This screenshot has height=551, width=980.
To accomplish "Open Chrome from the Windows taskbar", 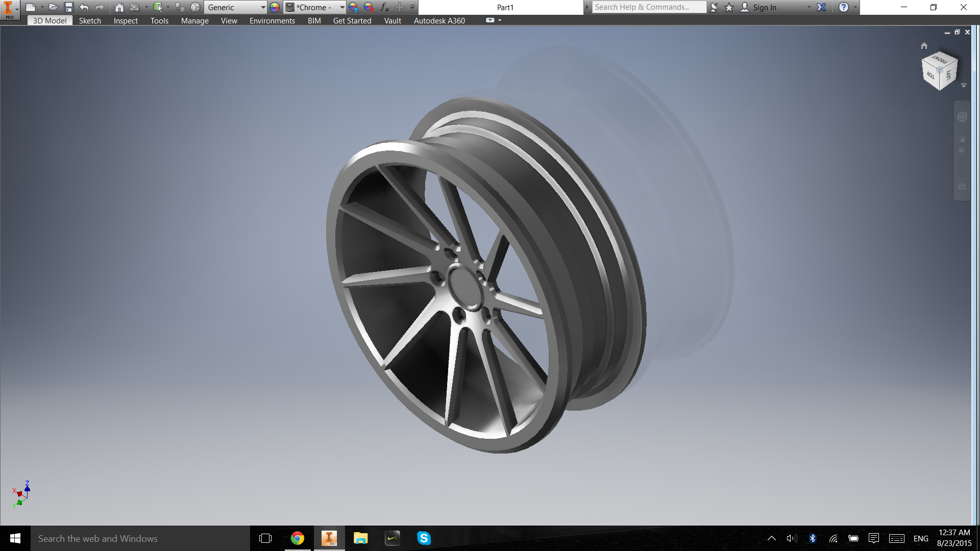I will 297,538.
